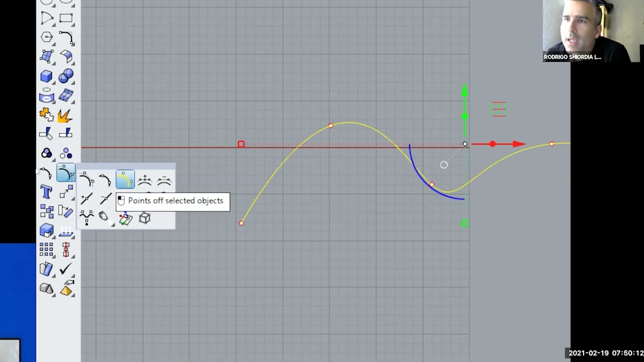Click the Move UVN icon in flyout

pyautogui.click(x=125, y=218)
